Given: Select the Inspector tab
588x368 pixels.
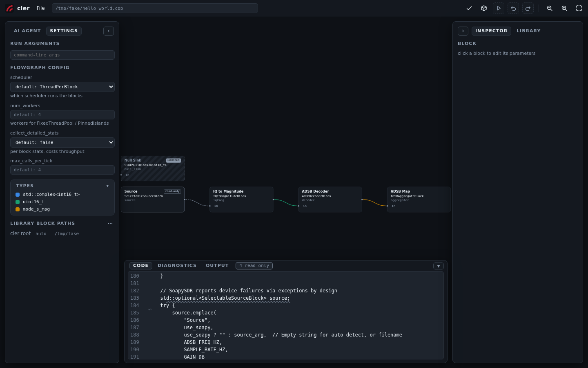Looking at the screenshot, I should point(491,31).
